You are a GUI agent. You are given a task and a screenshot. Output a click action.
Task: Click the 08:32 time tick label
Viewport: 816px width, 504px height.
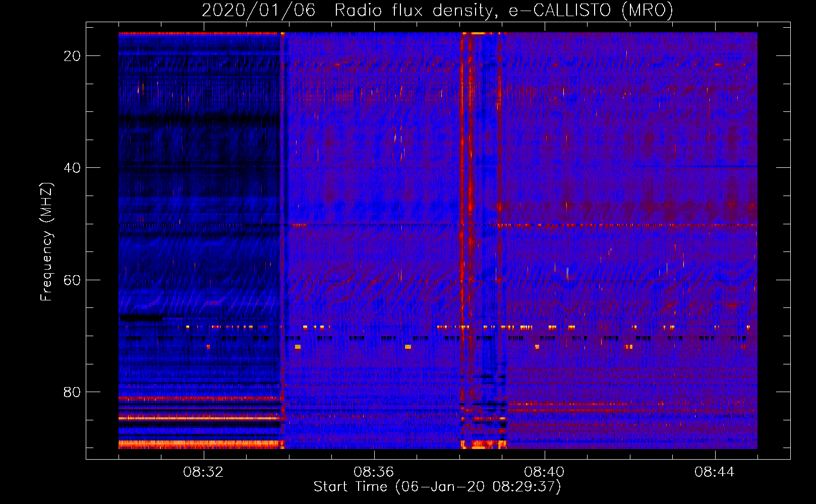point(203,472)
